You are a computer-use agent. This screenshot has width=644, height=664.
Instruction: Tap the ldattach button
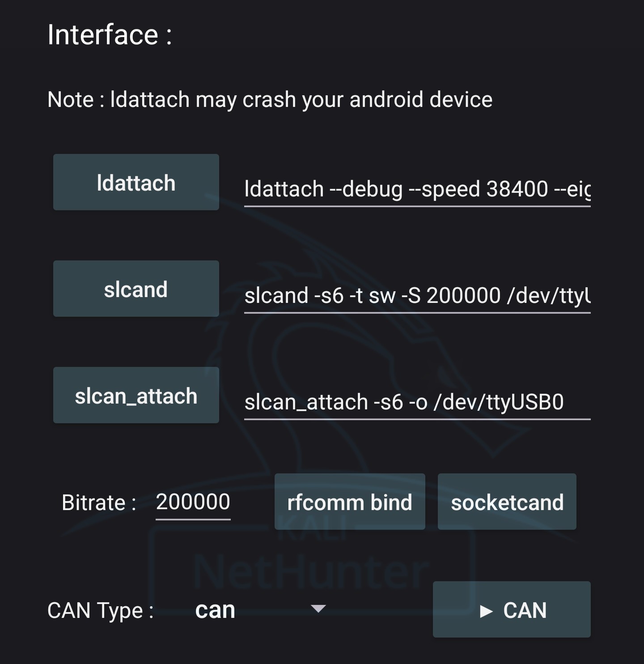(136, 182)
